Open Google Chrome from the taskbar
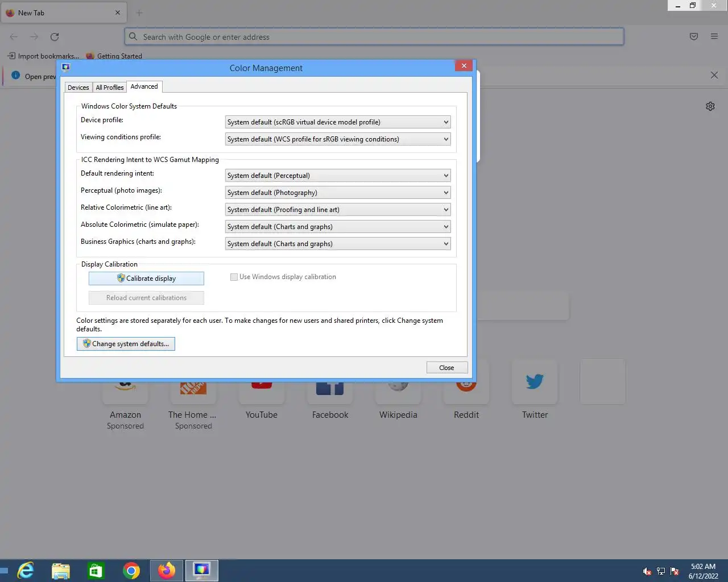This screenshot has width=728, height=582. (131, 570)
